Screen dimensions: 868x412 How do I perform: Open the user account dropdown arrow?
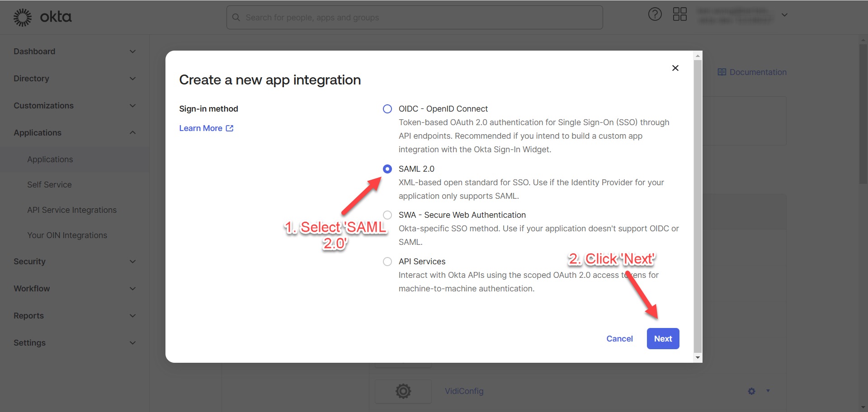point(785,15)
